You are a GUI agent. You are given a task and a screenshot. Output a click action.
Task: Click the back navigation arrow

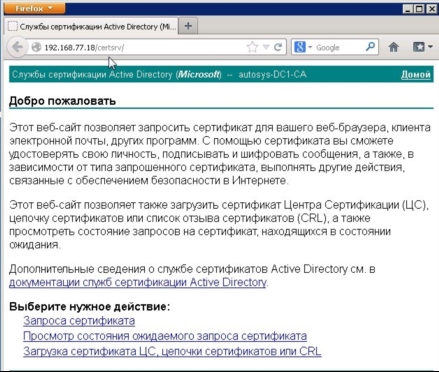(17, 47)
